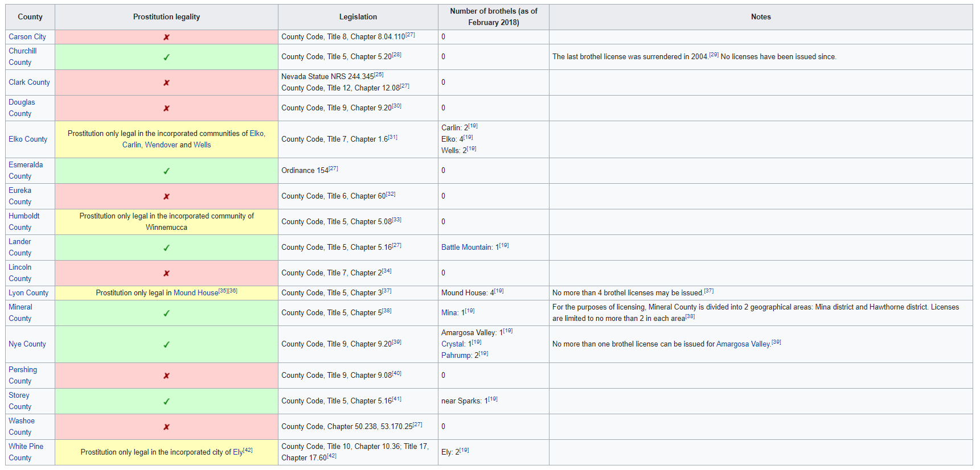This screenshot has width=980, height=470.
Task: Open the Lyon County link
Action: coord(28,293)
